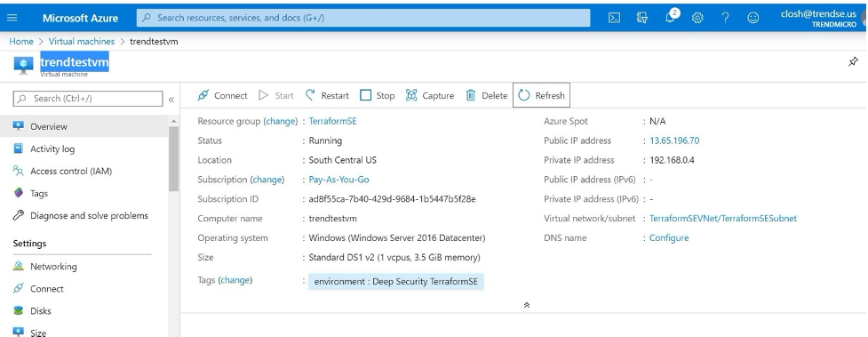Open Cloud Shell from the top bar
Viewport: 868px width, 337px height.
tap(614, 18)
